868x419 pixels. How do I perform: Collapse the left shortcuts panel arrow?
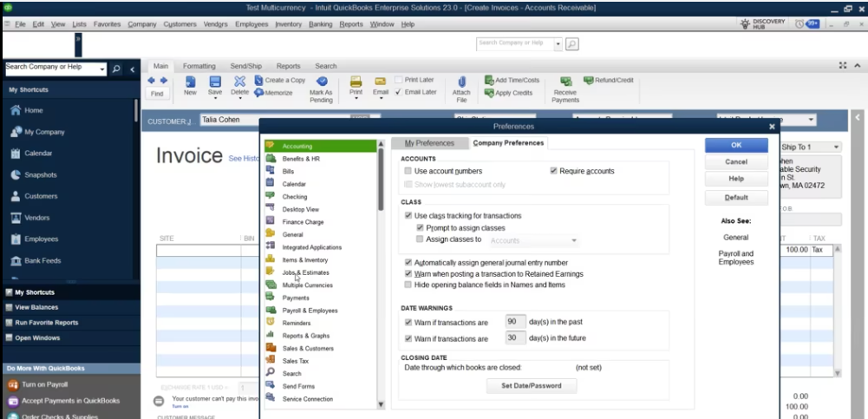(x=133, y=69)
